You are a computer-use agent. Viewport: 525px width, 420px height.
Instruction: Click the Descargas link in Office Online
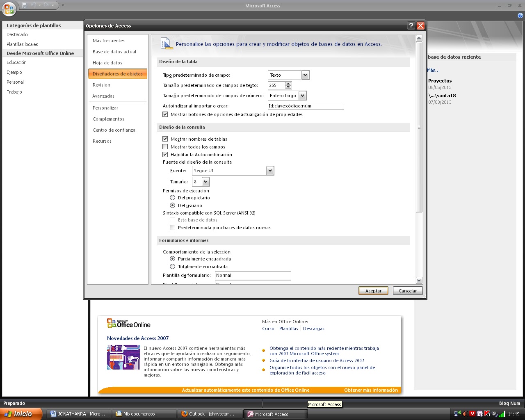[314, 329]
